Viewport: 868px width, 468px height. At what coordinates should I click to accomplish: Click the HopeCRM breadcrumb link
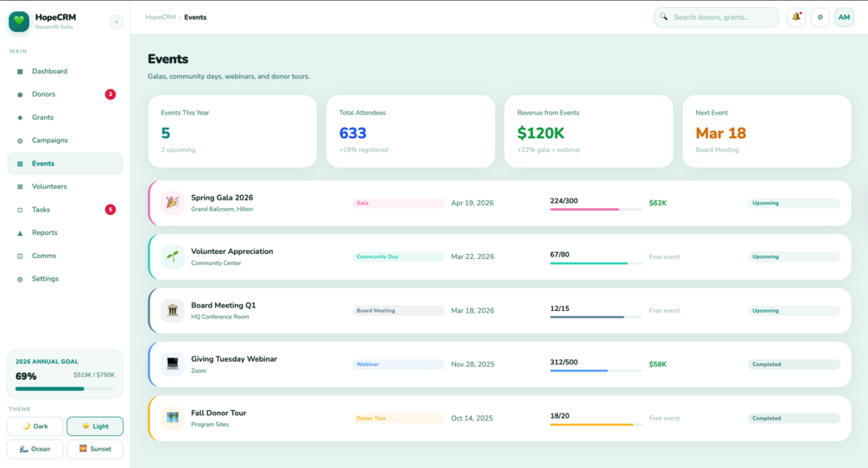161,17
